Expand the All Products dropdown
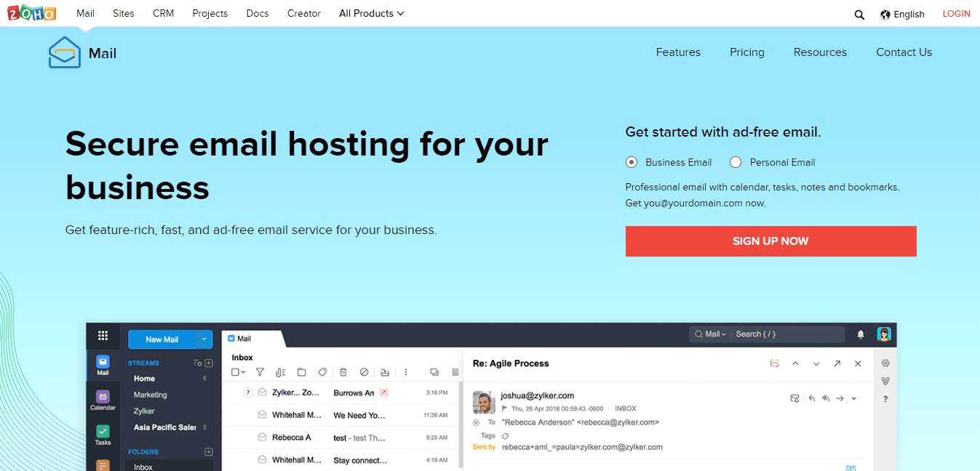This screenshot has height=471, width=980. tap(372, 13)
